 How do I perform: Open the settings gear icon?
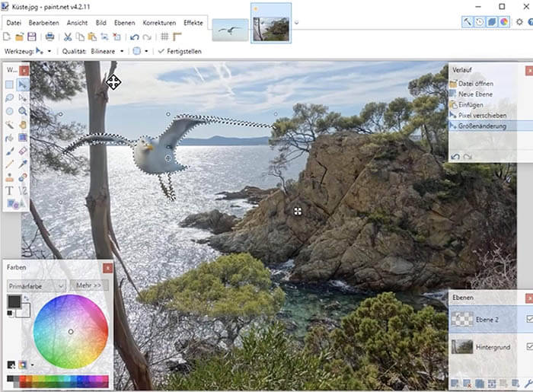coord(519,22)
